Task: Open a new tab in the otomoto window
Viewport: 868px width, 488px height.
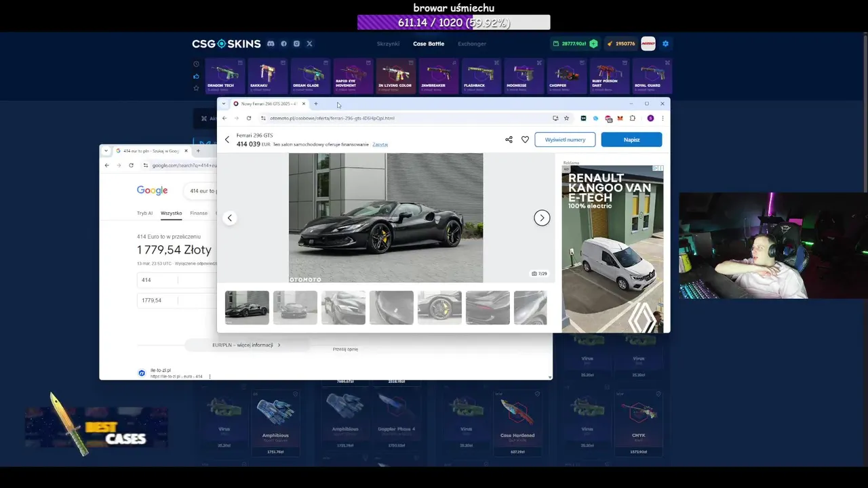Action: (x=315, y=104)
